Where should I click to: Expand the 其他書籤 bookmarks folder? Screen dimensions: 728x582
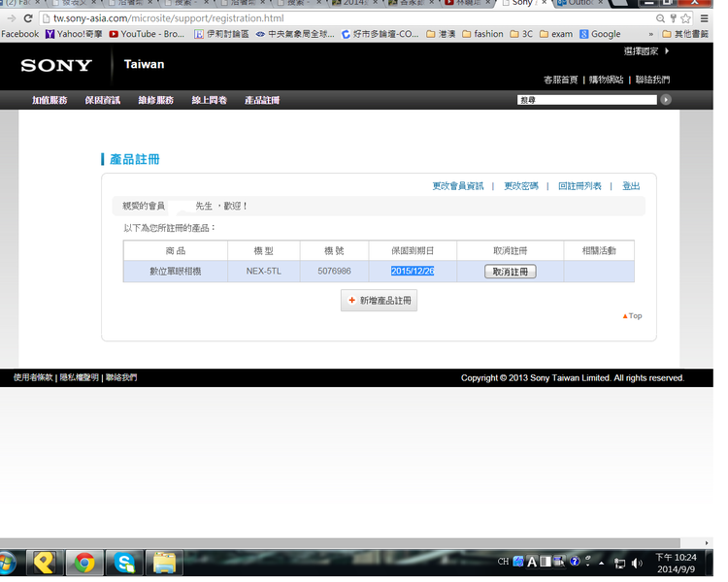685,34
